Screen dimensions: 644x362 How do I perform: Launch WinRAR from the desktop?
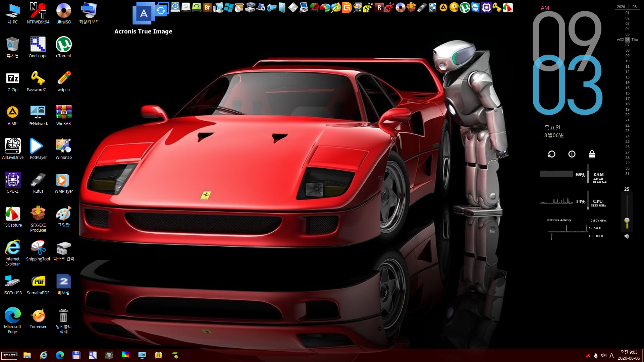tap(63, 115)
